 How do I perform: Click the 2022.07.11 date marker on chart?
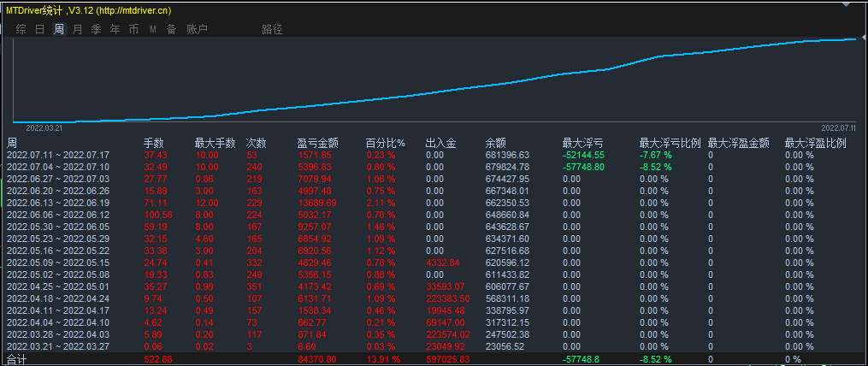[x=839, y=127]
